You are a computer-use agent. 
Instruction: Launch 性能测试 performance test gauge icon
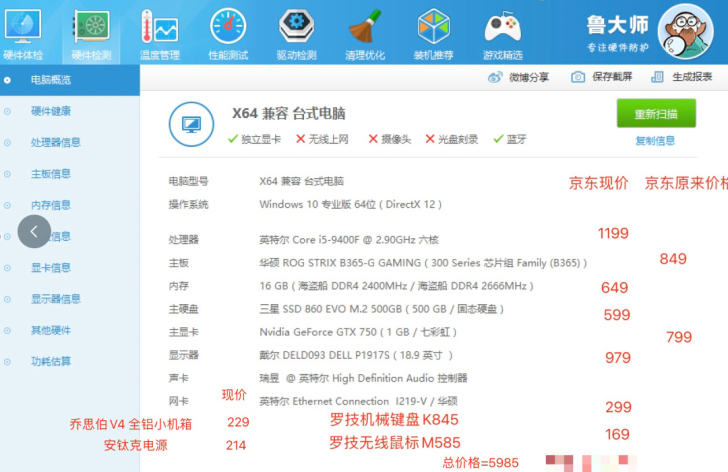tap(228, 26)
